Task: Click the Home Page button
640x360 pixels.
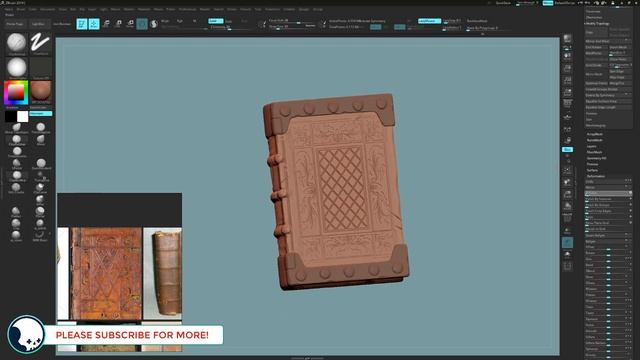Action: [x=15, y=24]
